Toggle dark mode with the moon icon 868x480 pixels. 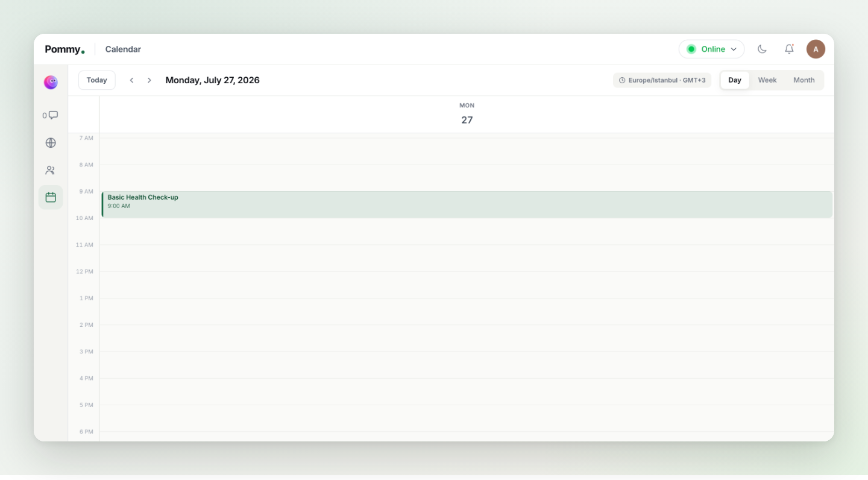coord(762,49)
